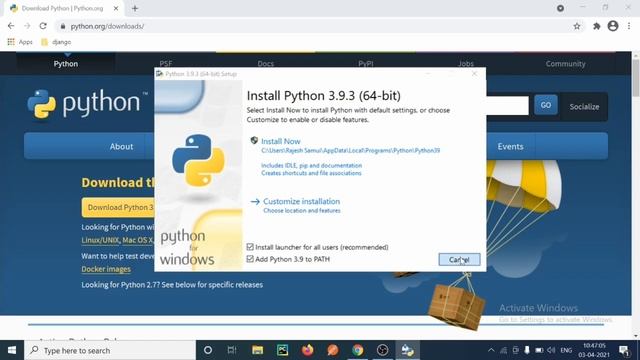Close the Python Setup window
The width and height of the screenshot is (640, 360).
(474, 74)
